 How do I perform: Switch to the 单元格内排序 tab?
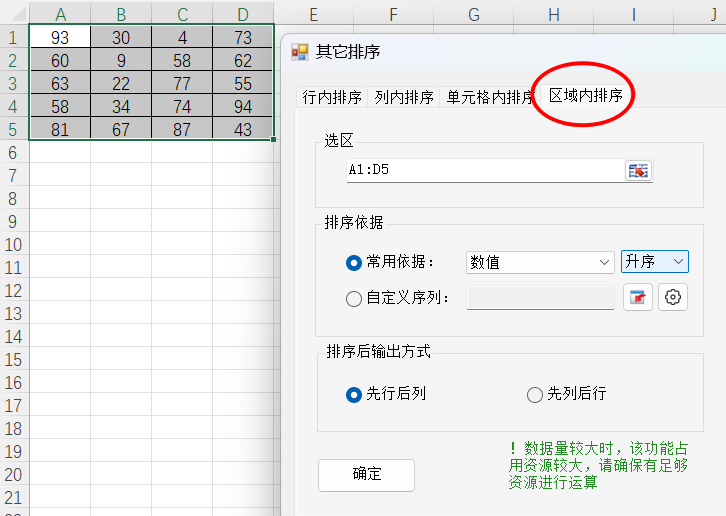[490, 97]
